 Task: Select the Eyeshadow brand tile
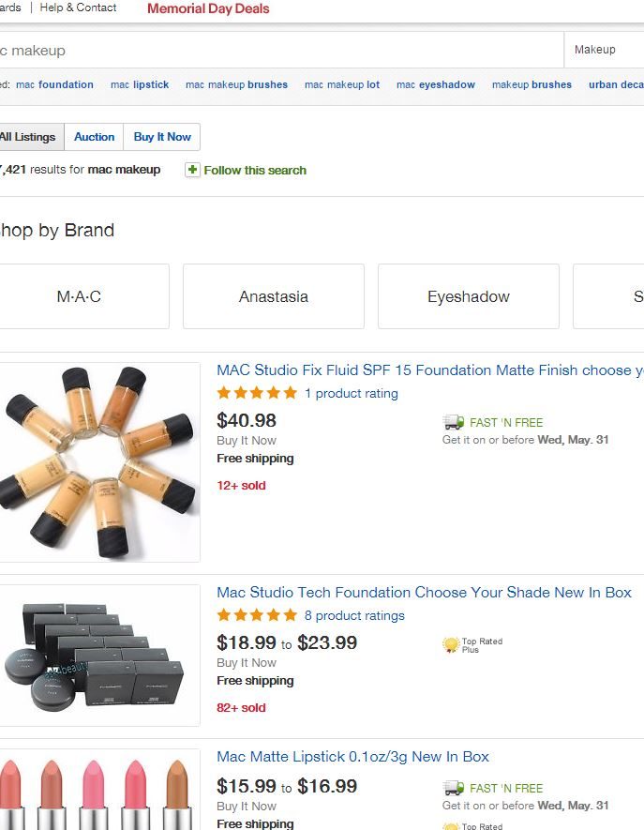[469, 296]
